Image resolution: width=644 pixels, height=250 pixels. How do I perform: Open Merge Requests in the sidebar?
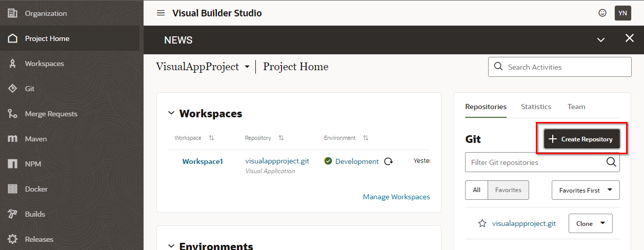tap(51, 114)
